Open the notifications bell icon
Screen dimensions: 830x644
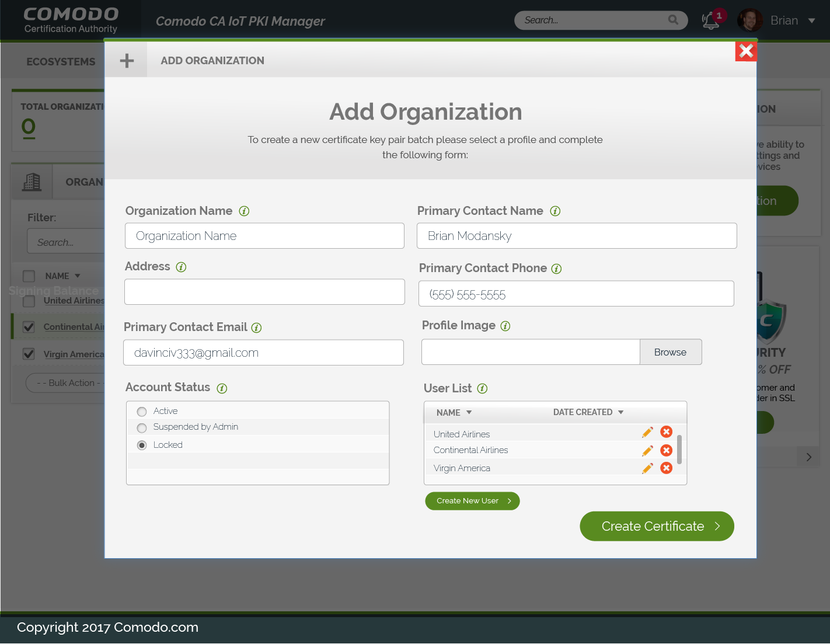click(710, 20)
